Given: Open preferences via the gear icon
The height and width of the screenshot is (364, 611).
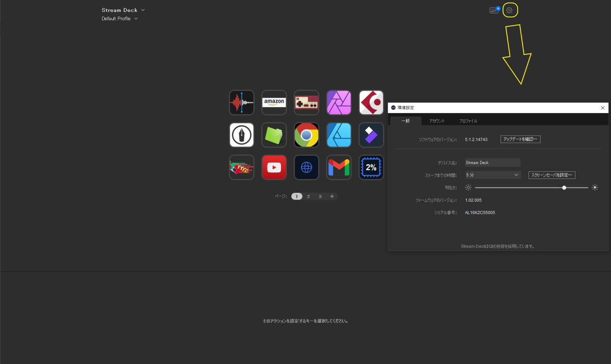Looking at the screenshot, I should [x=510, y=10].
